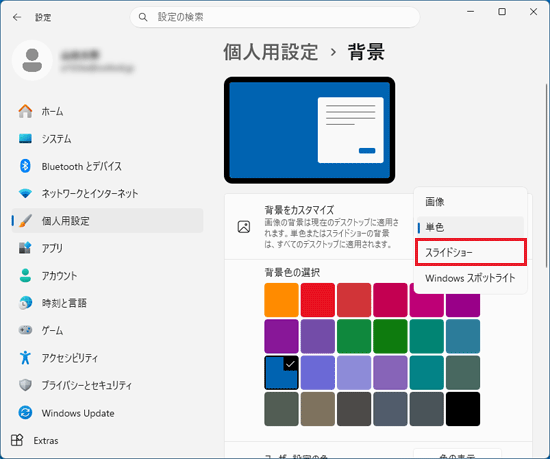Click the paintbrush 個人用設定 icon

coord(25,221)
